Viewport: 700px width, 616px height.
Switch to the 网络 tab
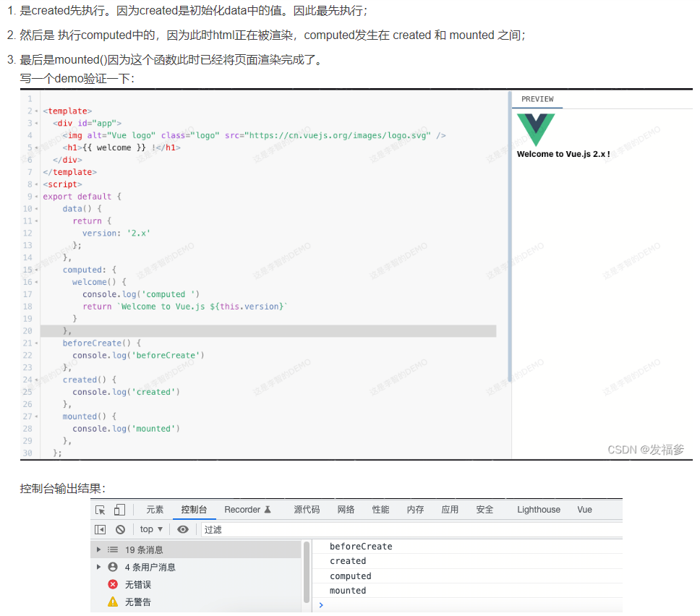(346, 510)
